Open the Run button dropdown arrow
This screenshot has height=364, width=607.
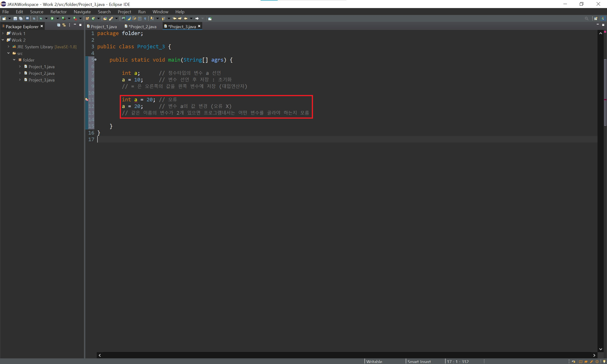coord(58,18)
